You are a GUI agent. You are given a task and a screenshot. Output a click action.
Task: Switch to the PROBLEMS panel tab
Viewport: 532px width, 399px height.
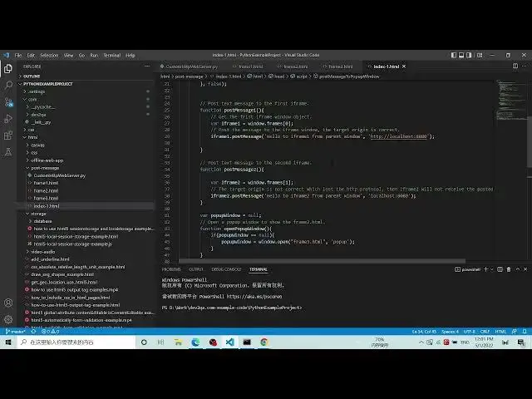(171, 269)
